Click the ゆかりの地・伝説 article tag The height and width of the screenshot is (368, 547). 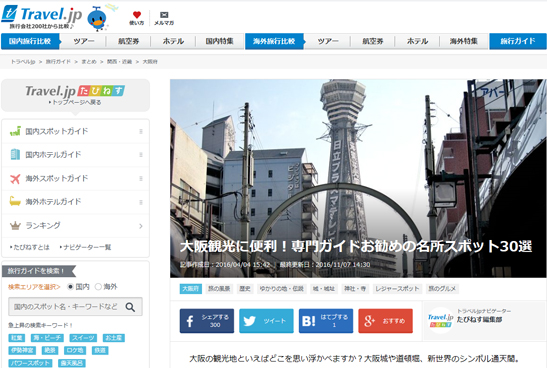coord(282,289)
